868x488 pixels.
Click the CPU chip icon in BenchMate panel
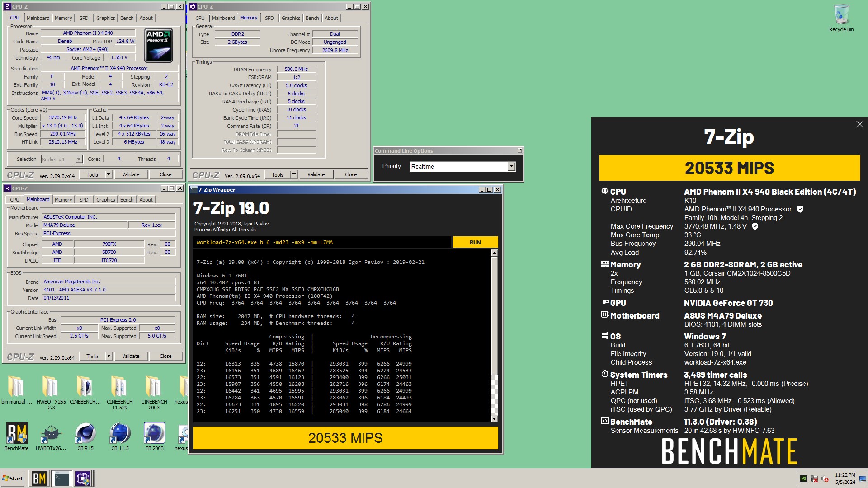point(604,191)
